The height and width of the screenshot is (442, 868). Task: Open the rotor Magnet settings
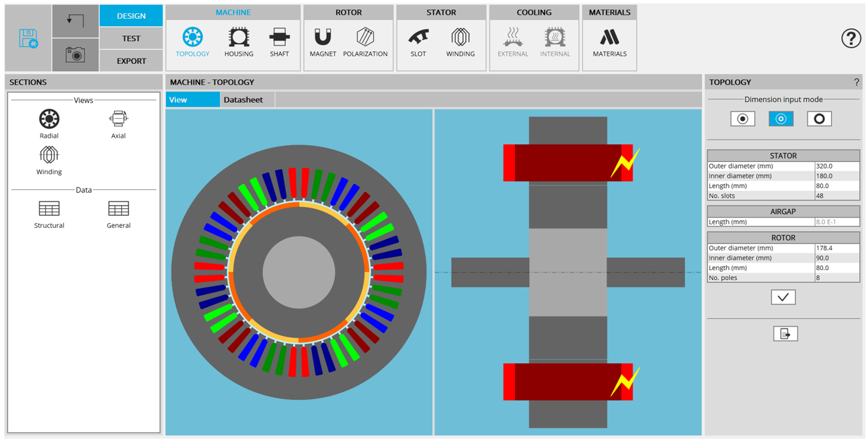(323, 42)
